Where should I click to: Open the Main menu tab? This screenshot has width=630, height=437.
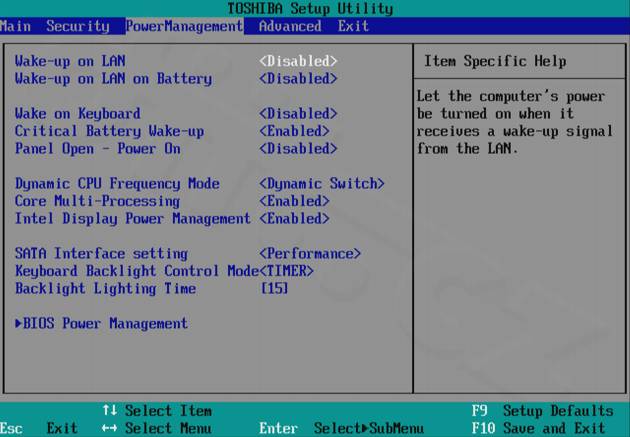click(15, 26)
